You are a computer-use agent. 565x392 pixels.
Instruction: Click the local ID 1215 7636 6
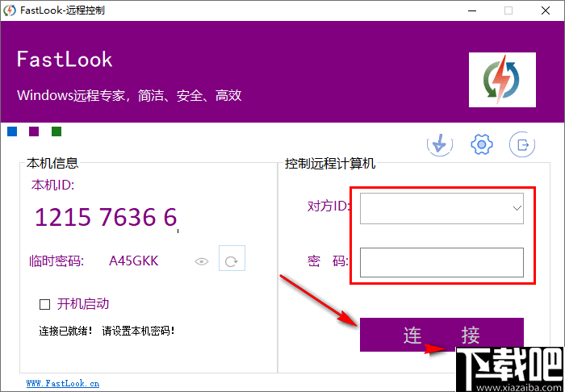click(106, 217)
